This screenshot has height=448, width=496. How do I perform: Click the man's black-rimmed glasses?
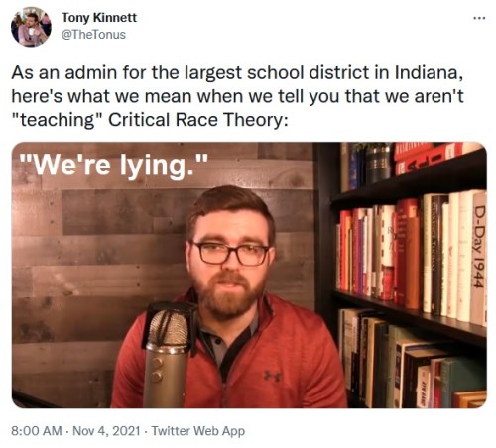tap(230, 253)
